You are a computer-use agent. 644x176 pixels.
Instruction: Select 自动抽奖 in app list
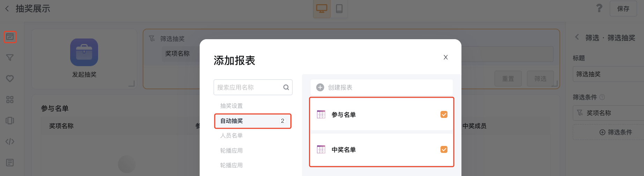click(x=253, y=121)
